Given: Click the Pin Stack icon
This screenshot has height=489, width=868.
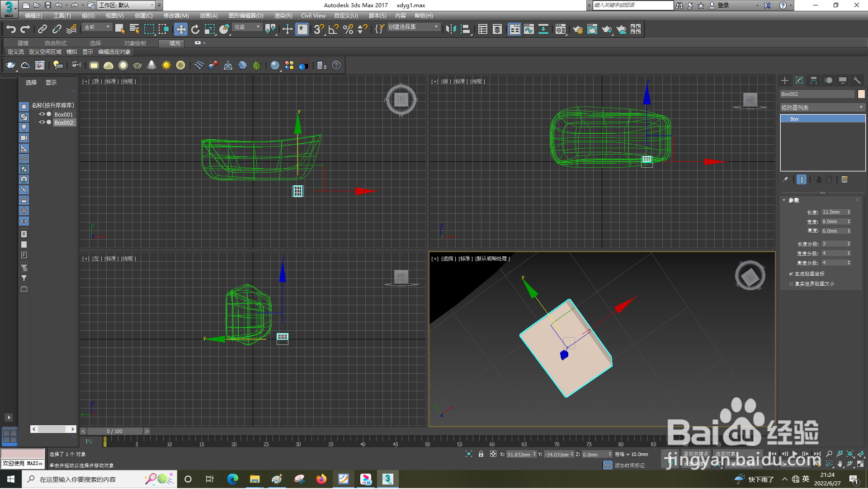Looking at the screenshot, I should pos(785,180).
